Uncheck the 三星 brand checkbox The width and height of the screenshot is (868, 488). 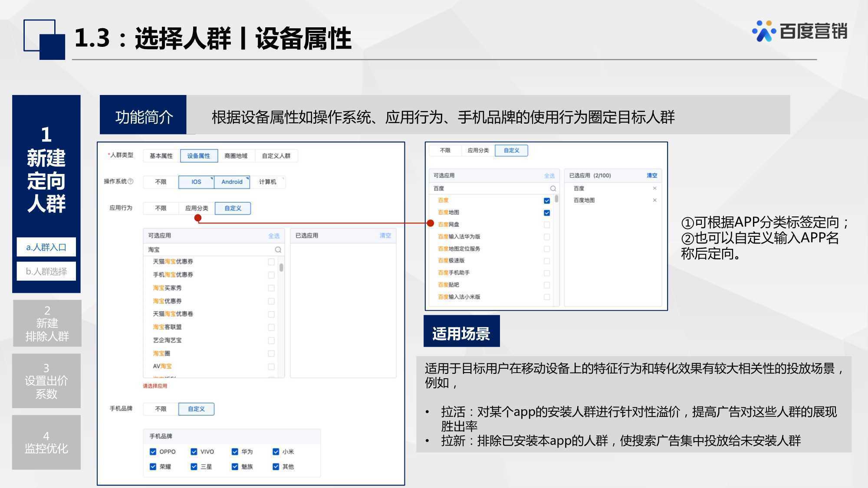(x=194, y=467)
